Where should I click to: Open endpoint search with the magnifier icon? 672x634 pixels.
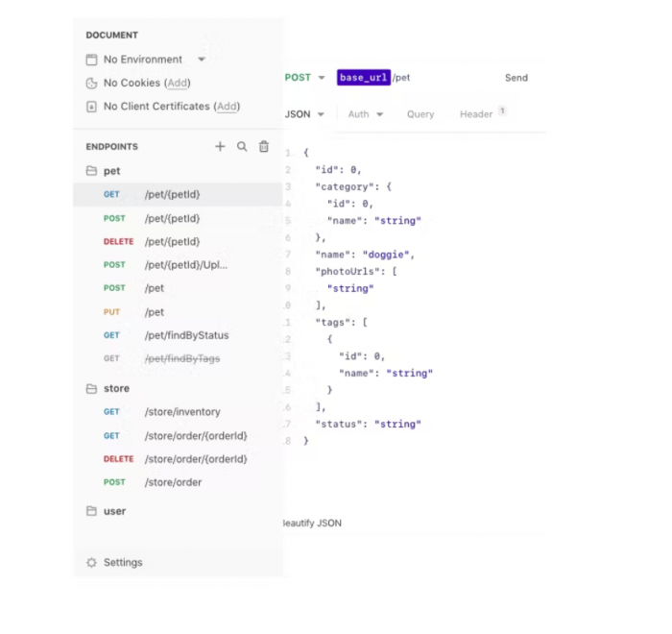click(242, 147)
